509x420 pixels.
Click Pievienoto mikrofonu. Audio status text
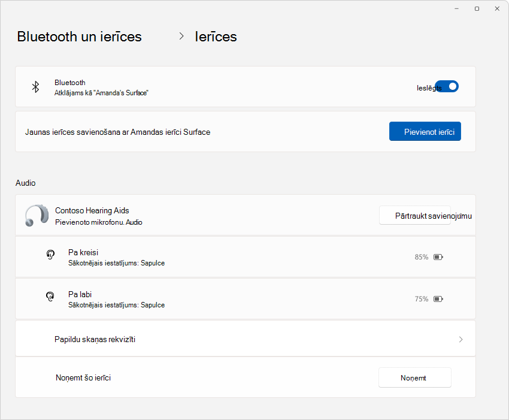(x=99, y=222)
